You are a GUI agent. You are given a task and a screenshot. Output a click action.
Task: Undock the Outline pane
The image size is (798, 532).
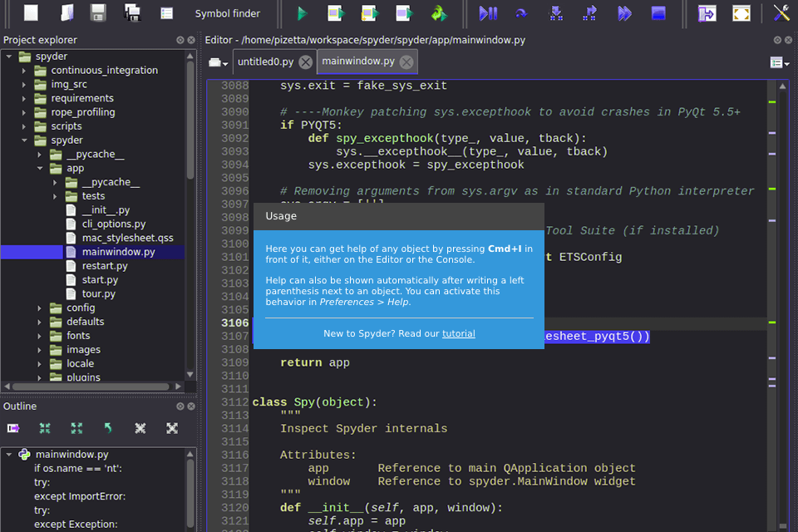click(180, 406)
